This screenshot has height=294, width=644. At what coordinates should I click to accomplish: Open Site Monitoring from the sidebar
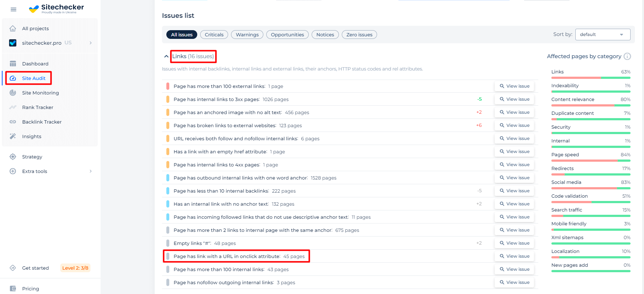point(40,93)
